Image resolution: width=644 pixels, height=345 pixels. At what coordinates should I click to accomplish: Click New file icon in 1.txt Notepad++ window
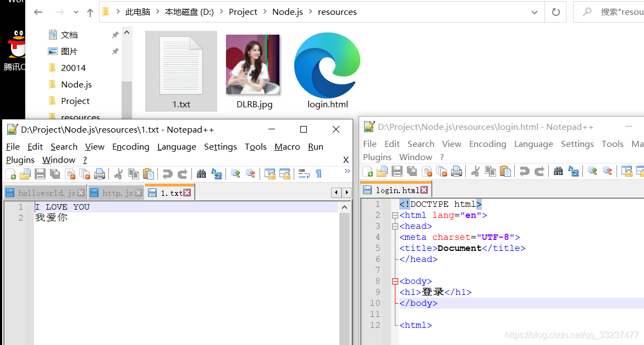11,174
